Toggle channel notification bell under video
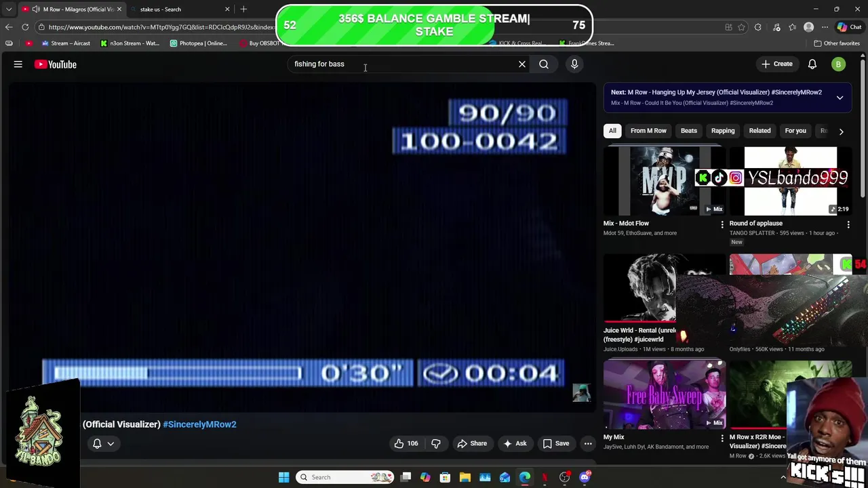The height and width of the screenshot is (488, 868). coord(97,443)
